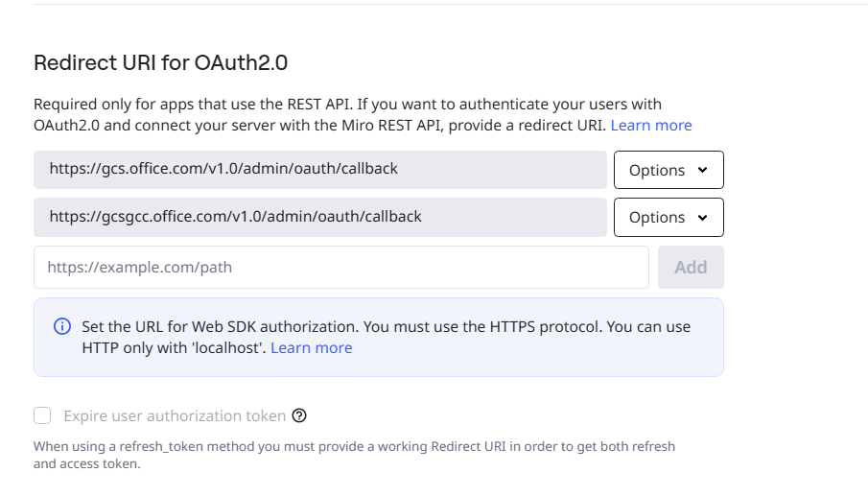This screenshot has width=868, height=496.
Task: Click the Expire user authorization token label
Action: click(175, 415)
